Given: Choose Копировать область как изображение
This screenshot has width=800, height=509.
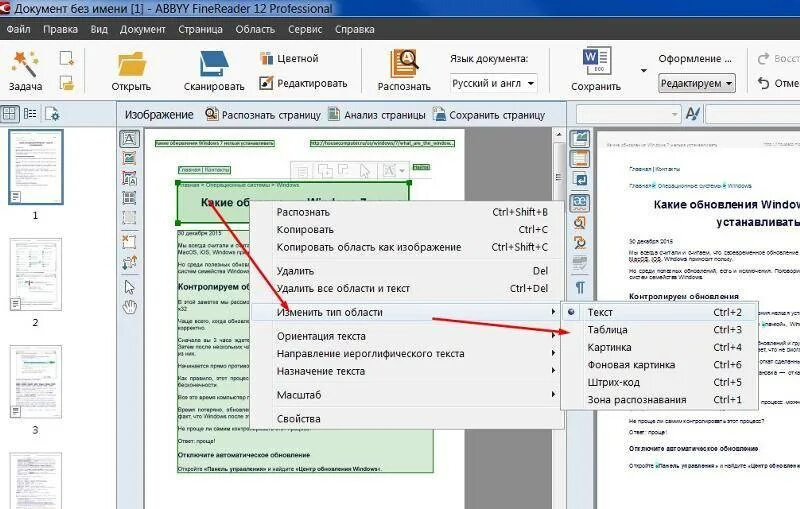Looking at the screenshot, I should [x=406, y=247].
